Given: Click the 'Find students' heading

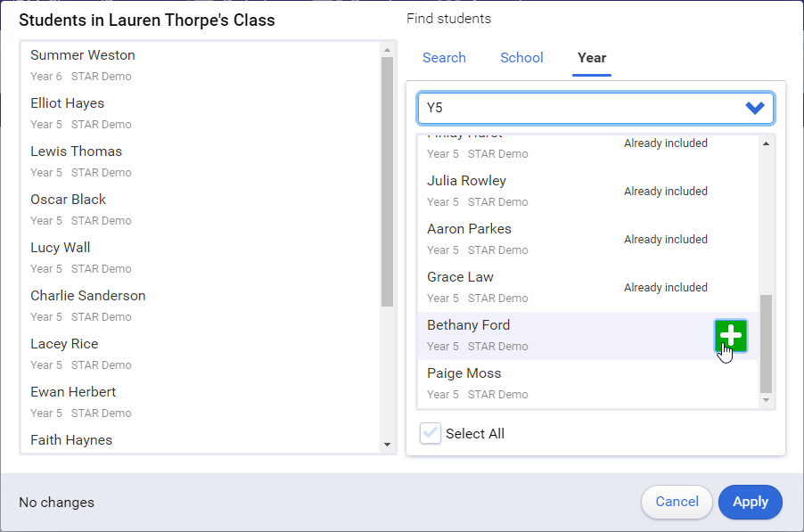Looking at the screenshot, I should [x=448, y=19].
